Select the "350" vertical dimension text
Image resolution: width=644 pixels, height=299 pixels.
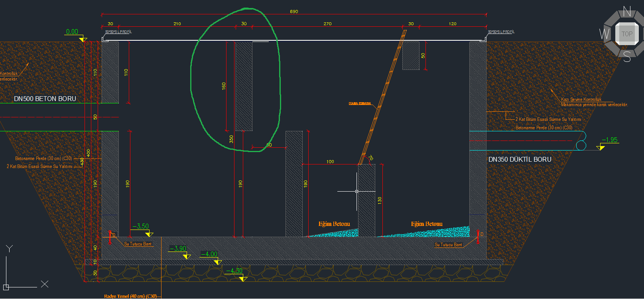tap(231, 139)
